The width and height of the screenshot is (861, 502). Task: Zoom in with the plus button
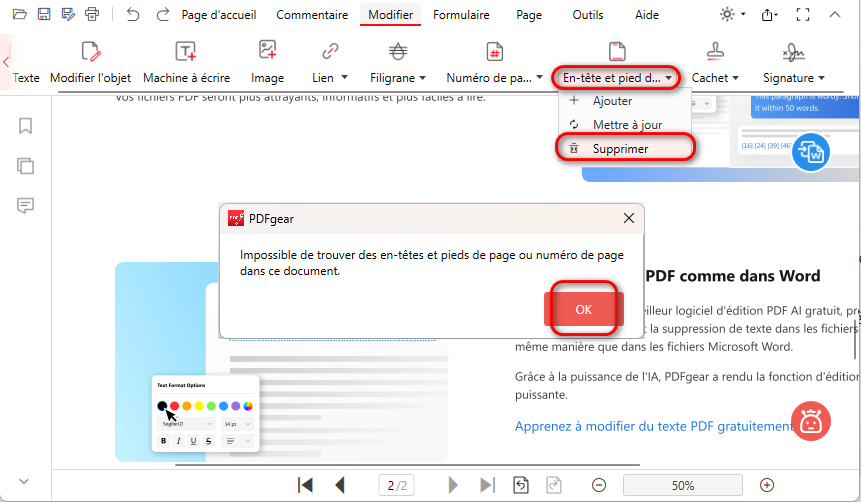pyautogui.click(x=767, y=485)
